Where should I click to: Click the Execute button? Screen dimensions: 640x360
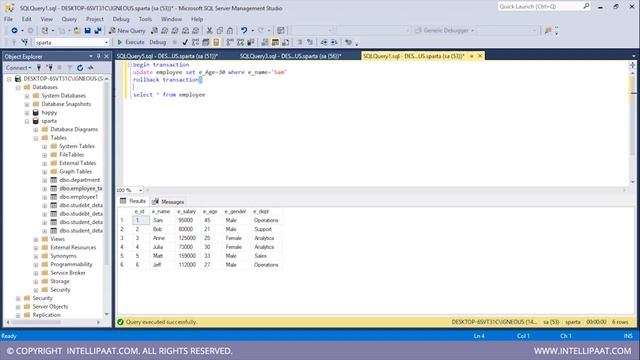tap(131, 42)
